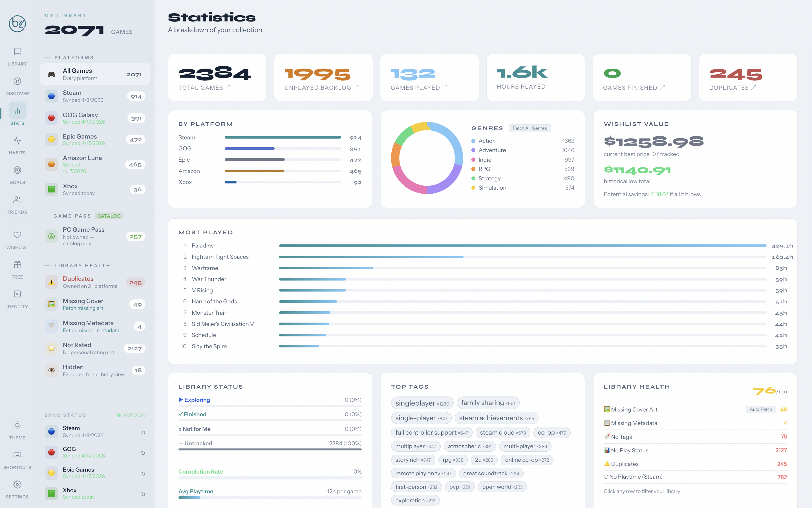Click the Duplicates warning icon in sidebar
812x508 pixels.
click(x=51, y=282)
